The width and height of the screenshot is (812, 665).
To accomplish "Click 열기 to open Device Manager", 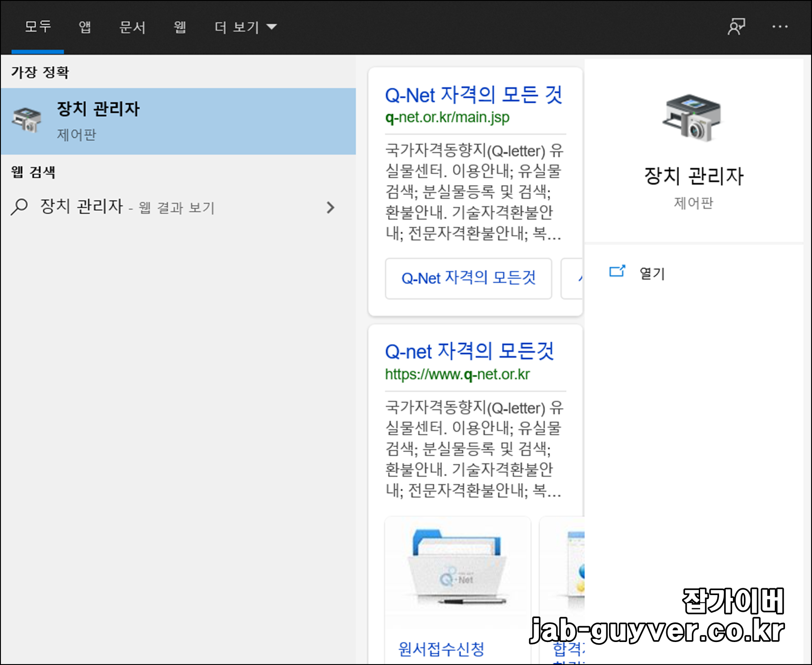I will 652,273.
